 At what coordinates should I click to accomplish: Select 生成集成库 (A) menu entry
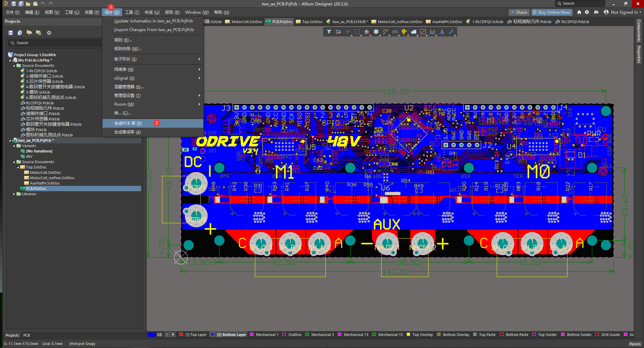coord(153,132)
